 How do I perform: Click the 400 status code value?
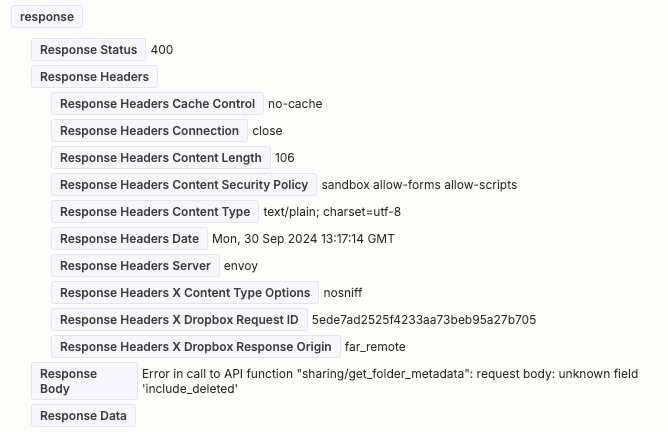[x=162, y=50]
